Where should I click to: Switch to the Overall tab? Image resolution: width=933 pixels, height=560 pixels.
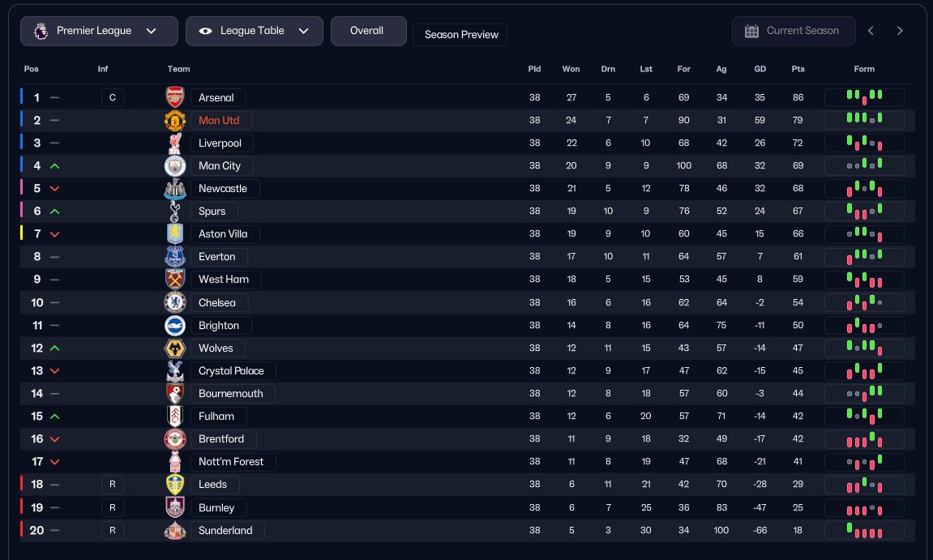(x=366, y=31)
